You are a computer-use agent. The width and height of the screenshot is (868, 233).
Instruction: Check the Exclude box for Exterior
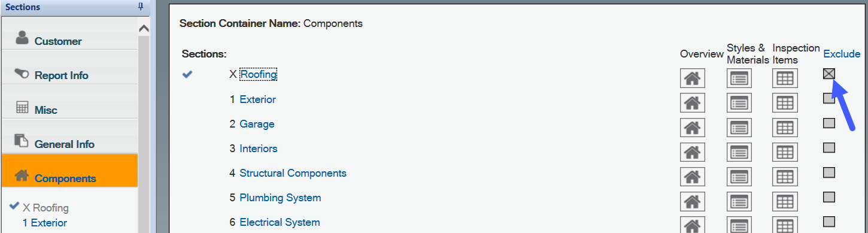tap(829, 98)
